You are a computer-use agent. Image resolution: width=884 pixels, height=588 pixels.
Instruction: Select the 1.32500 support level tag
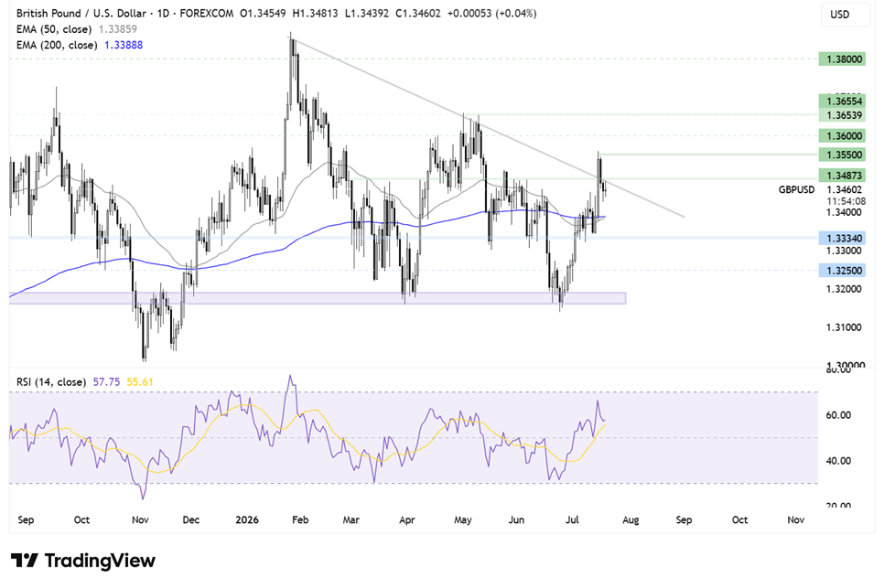click(x=842, y=271)
